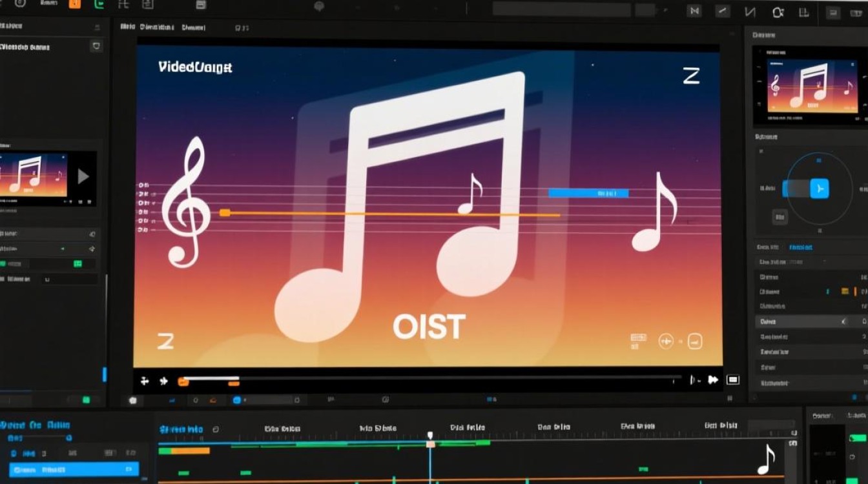Toggle the blue switch inside circular dial

pos(796,188)
